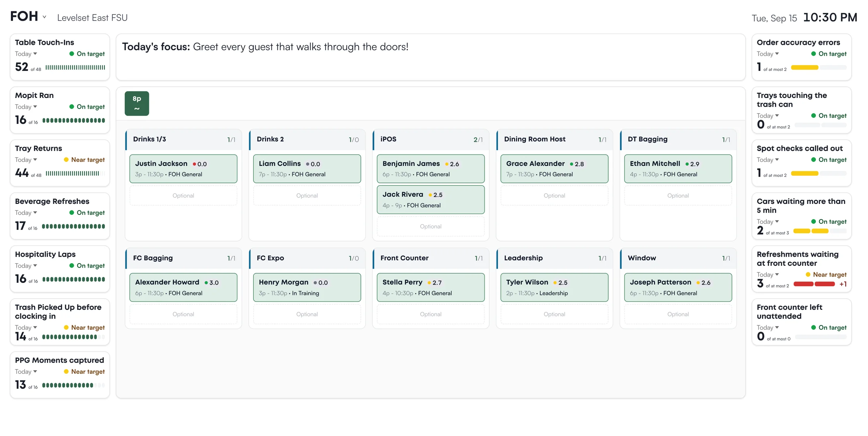
Task: Open Jack Rivera's assignment card
Action: click(x=431, y=200)
